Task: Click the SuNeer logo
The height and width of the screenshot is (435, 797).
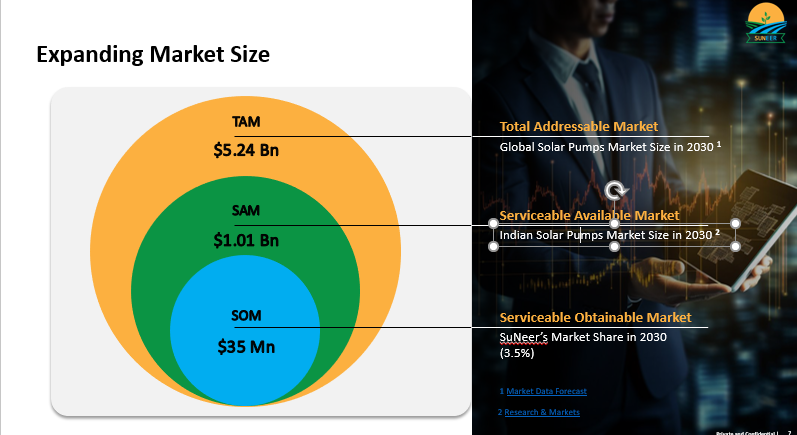Action: click(x=764, y=25)
